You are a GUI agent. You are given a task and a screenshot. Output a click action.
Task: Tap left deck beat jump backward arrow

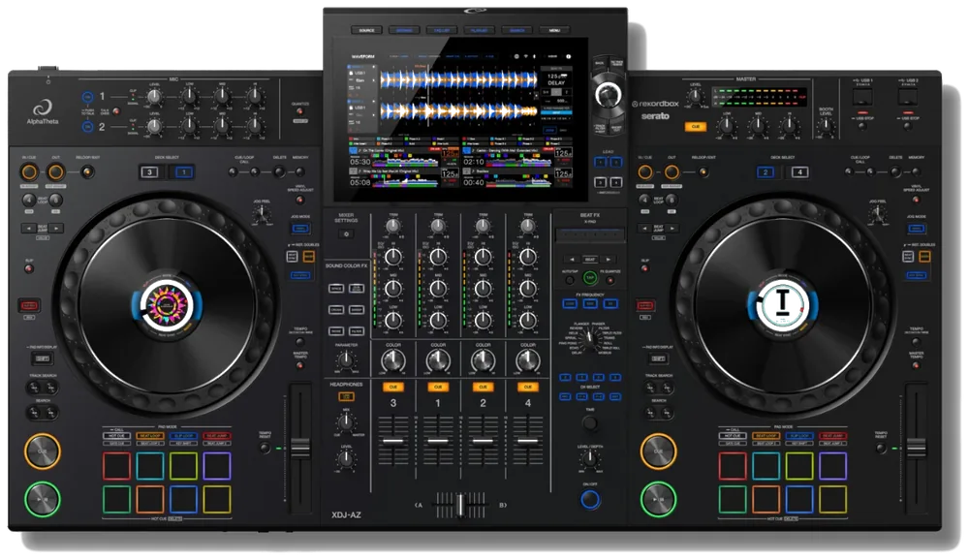(28, 228)
